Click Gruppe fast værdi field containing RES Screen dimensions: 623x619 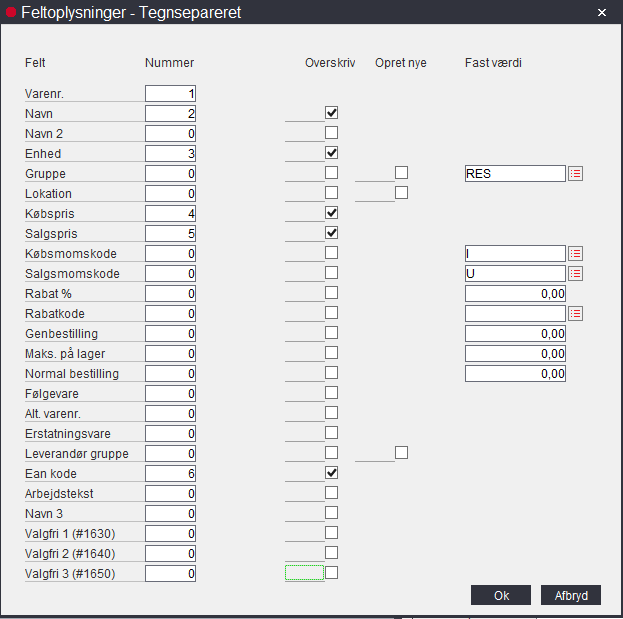[x=515, y=173]
